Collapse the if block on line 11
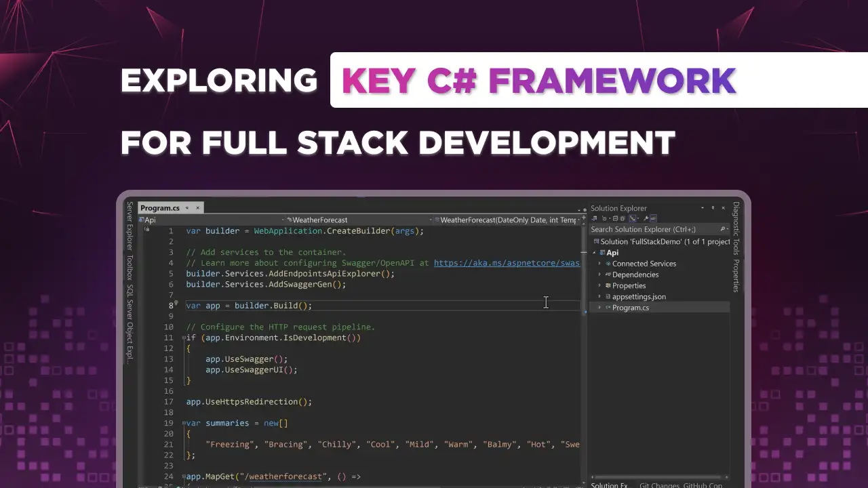The height and width of the screenshot is (488, 868). (x=183, y=338)
